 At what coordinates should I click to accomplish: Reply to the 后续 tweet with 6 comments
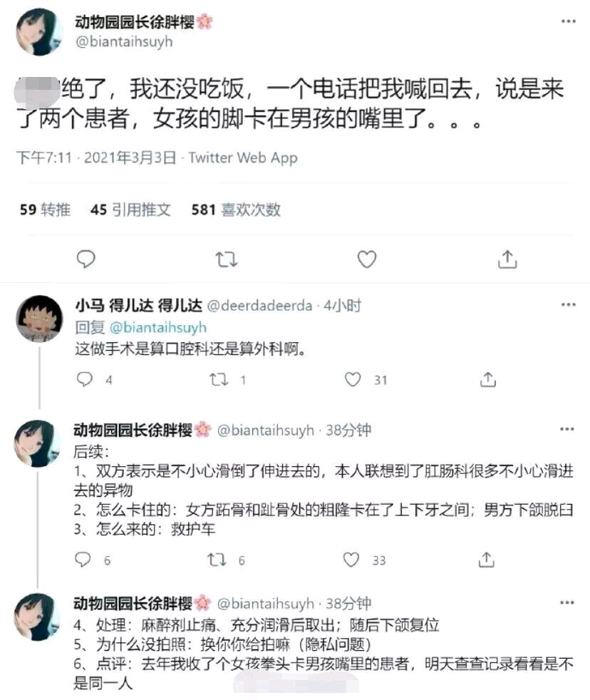pos(83,560)
